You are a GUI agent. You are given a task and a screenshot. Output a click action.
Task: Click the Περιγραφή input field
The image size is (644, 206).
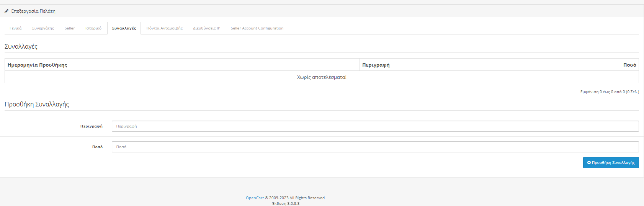pos(375,126)
